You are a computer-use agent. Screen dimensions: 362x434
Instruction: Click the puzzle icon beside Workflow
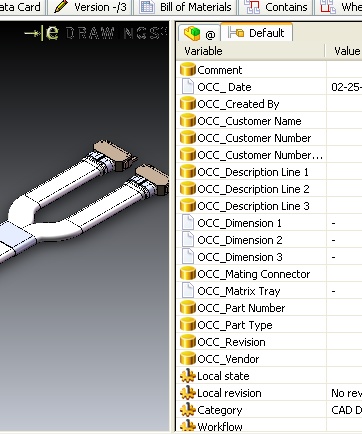[188, 426]
